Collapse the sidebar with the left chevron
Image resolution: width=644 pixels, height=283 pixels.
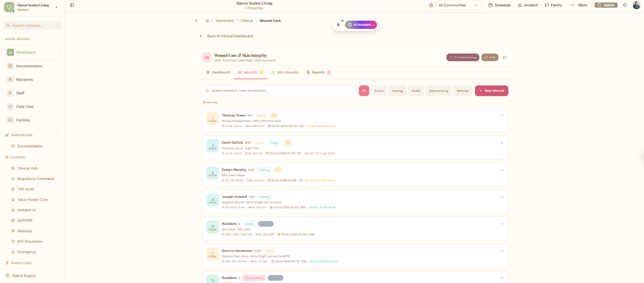[x=57, y=7]
